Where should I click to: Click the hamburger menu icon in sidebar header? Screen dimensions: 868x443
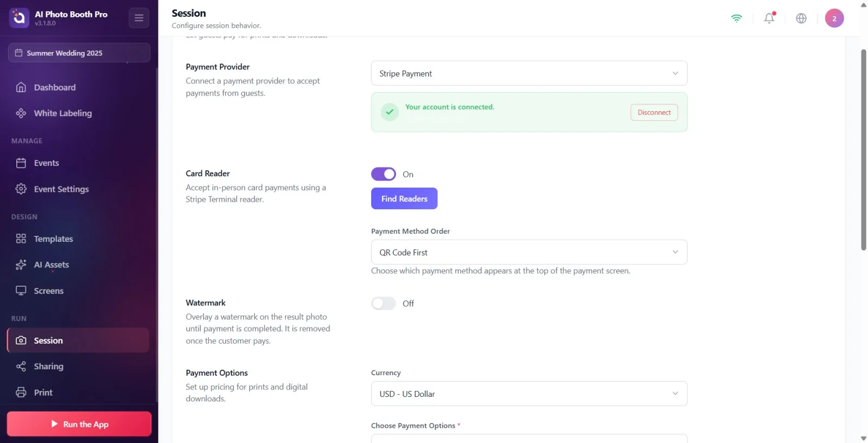pos(139,18)
